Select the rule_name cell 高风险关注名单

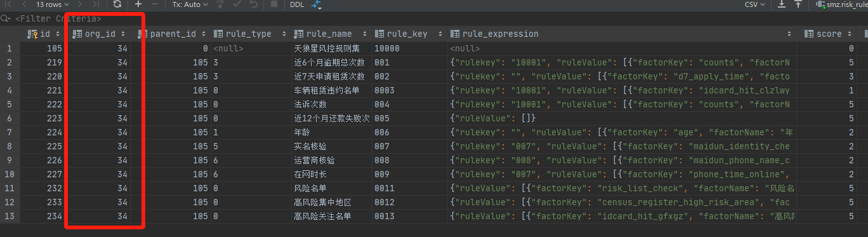click(x=331, y=217)
